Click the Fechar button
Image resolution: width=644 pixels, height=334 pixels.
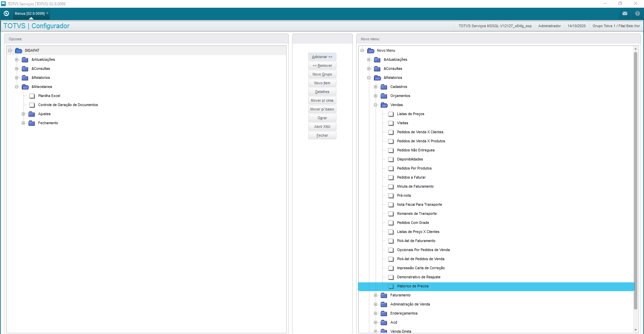coord(322,135)
